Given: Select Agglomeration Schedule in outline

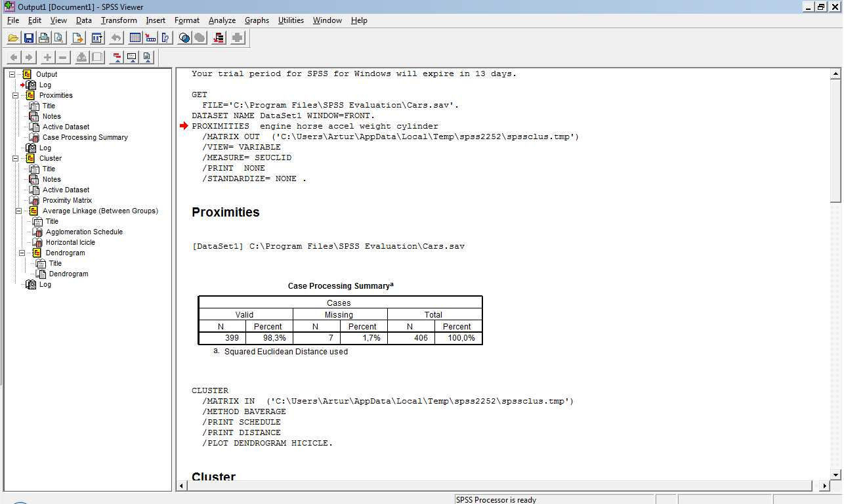Looking at the screenshot, I should point(84,232).
